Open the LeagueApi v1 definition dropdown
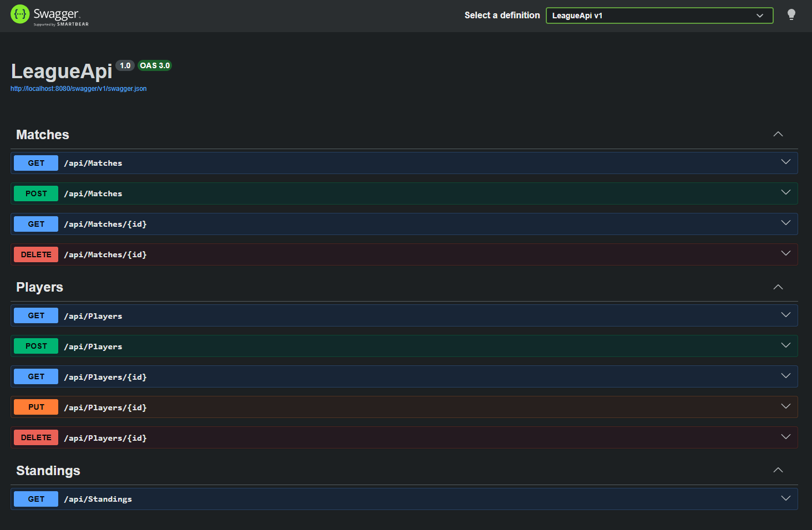812x530 pixels. pos(659,16)
